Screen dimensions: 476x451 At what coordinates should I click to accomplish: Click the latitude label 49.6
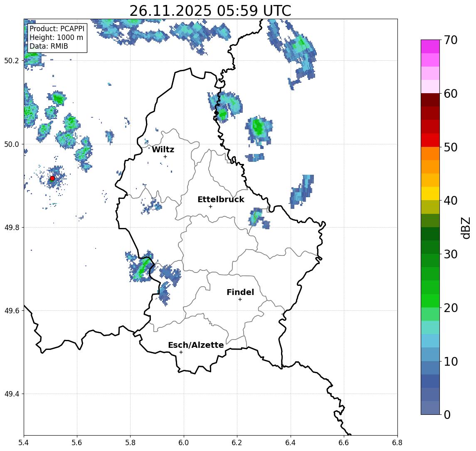(12, 311)
